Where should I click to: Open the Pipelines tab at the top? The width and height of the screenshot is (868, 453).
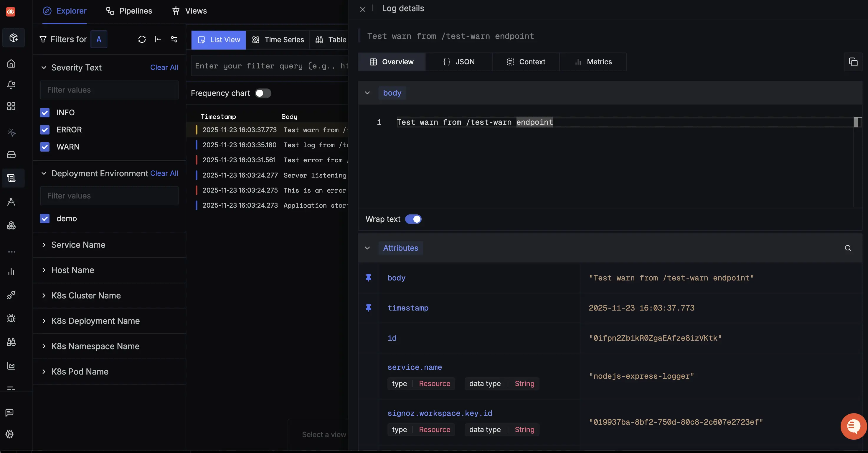click(129, 10)
